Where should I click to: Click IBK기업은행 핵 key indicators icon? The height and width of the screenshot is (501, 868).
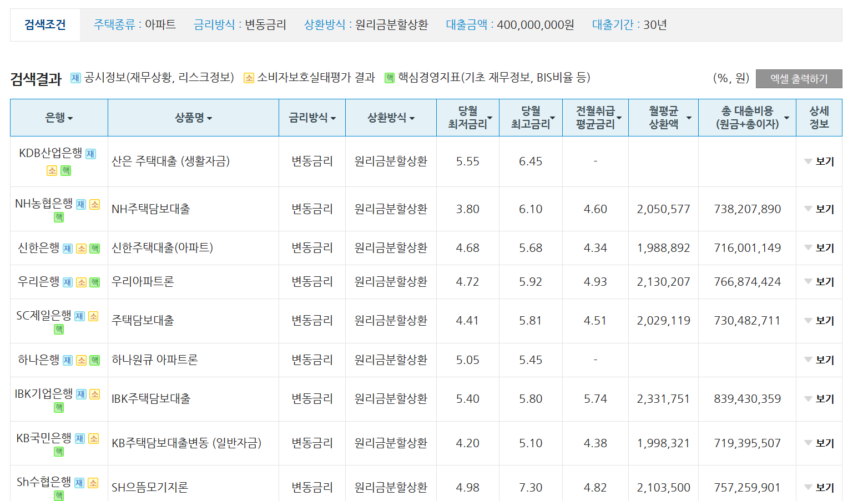click(59, 407)
